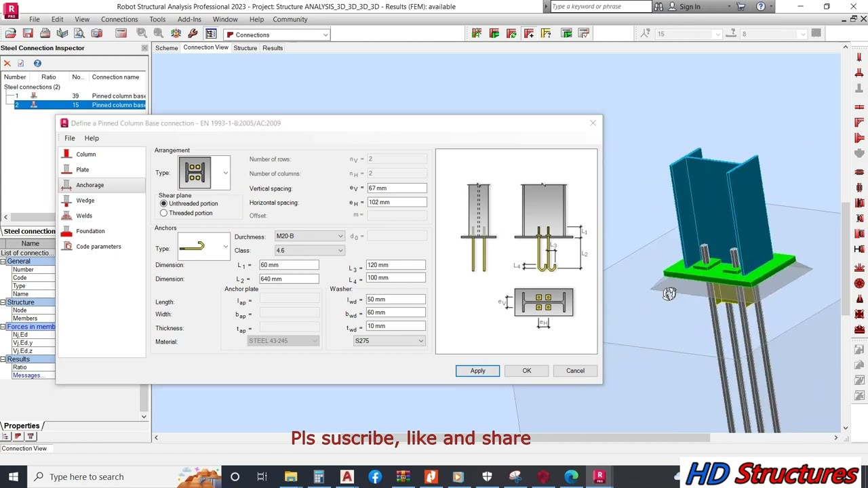The image size is (868, 488).
Task: Open the Foundation section in the sidebar
Action: [102, 231]
